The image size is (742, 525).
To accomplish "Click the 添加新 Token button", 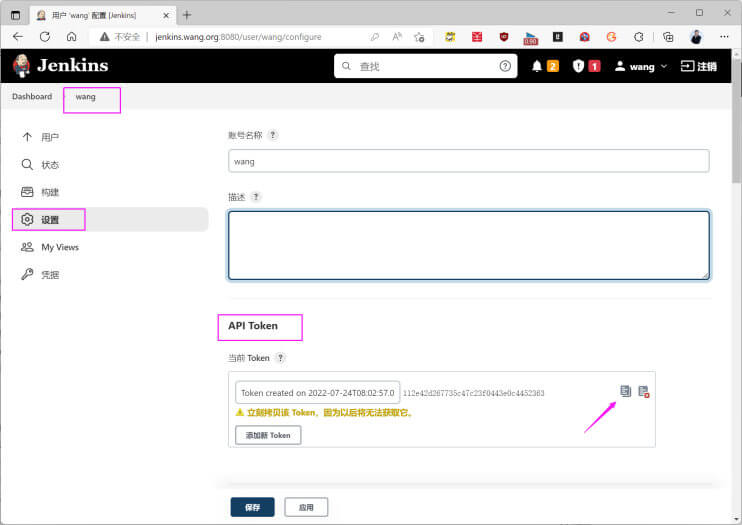I will 268,435.
